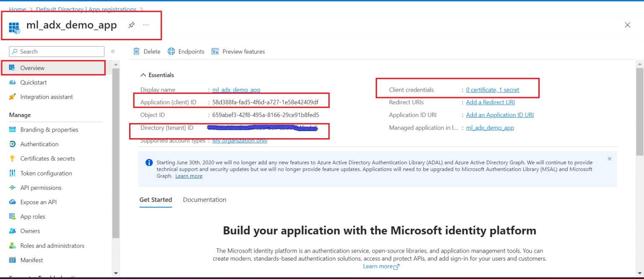Open API permissions page
This screenshot has width=644, height=279.
[x=41, y=188]
